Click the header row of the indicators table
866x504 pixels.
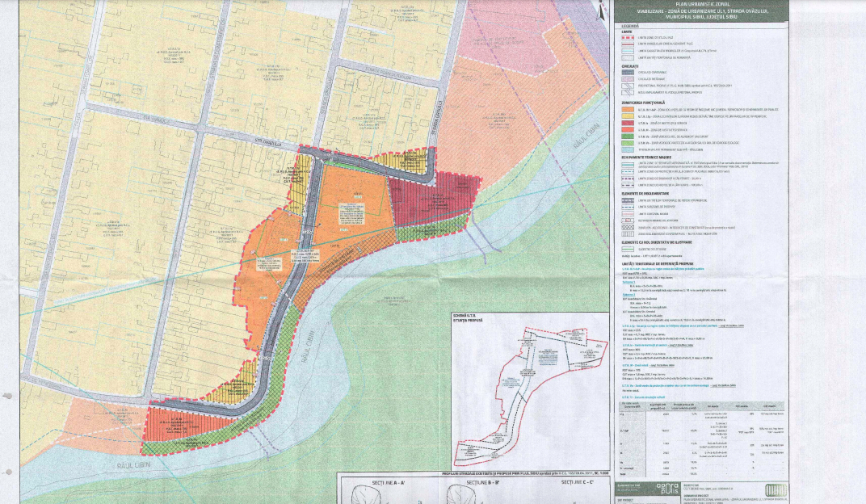[x=701, y=405]
